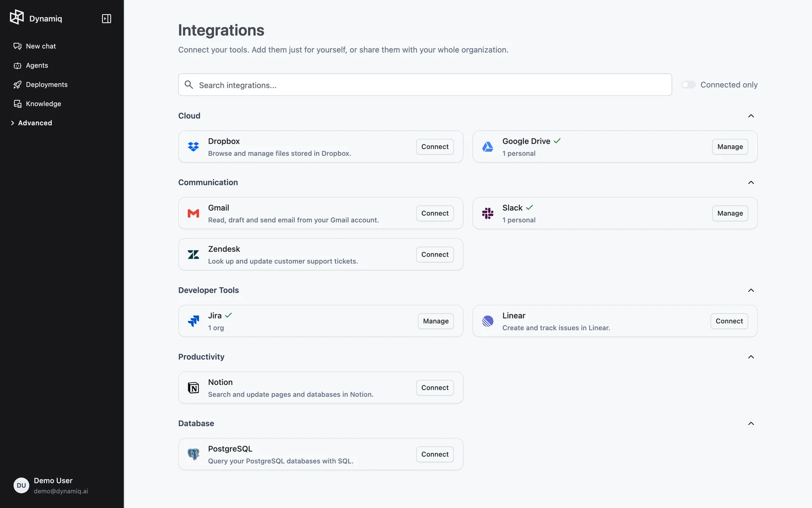Viewport: 812px width, 508px height.
Task: Collapse the Cloud section
Action: 751,116
